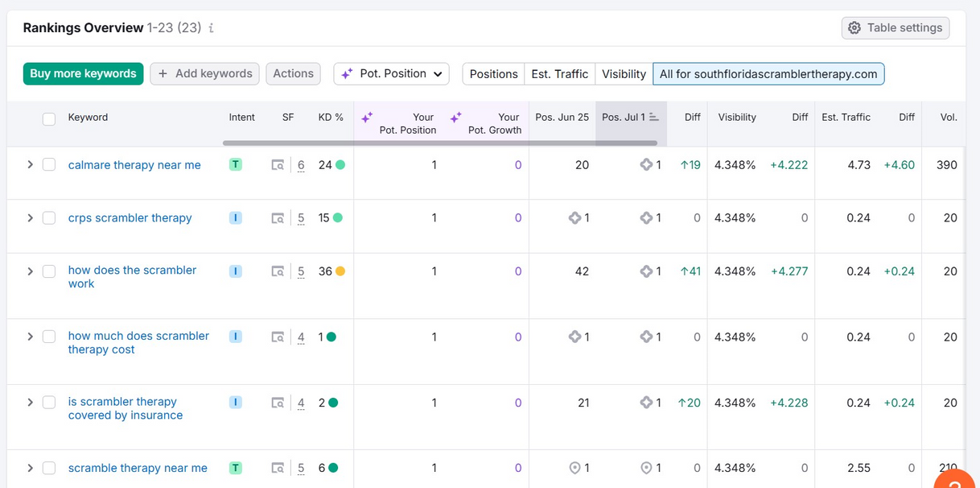
Task: Expand the calmare therapy near me row
Action: coord(30,164)
